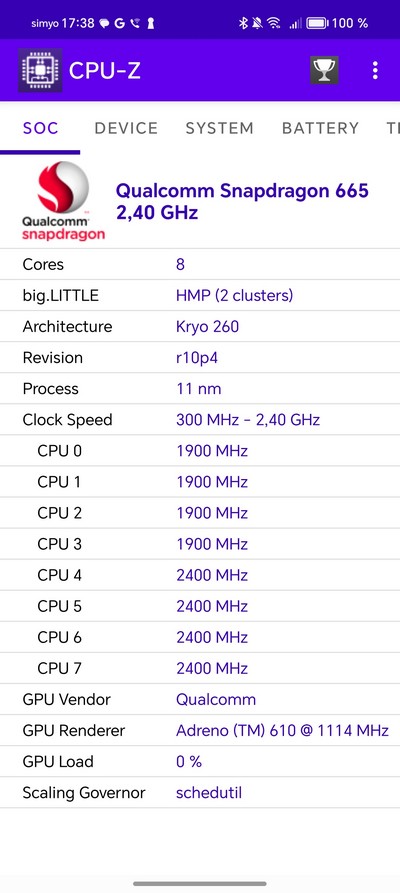Tap the Bluetooth status bar icon
Viewport: 400px width, 893px height.
(x=242, y=23)
